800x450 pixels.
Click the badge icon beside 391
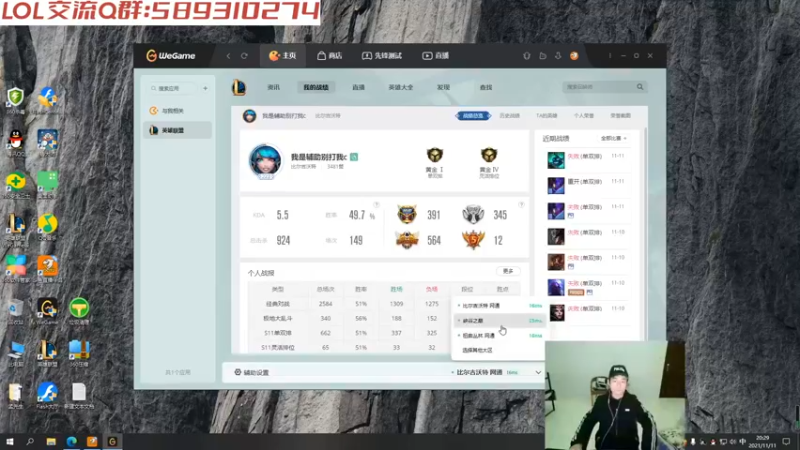pos(407,214)
